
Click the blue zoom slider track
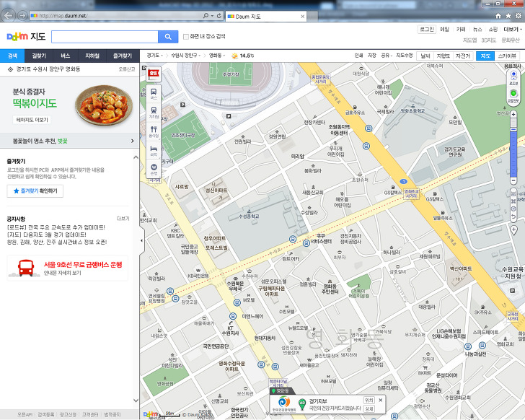[x=513, y=154]
